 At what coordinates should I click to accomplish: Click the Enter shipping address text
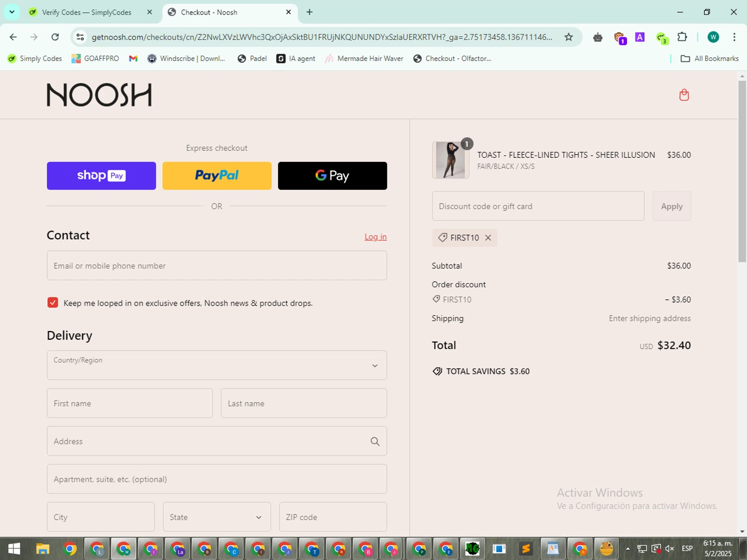(649, 319)
